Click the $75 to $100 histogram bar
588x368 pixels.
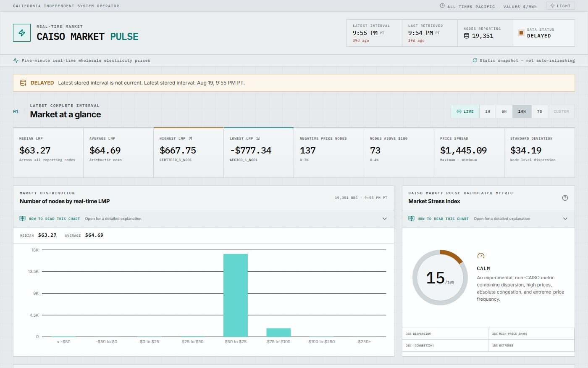coord(278,332)
